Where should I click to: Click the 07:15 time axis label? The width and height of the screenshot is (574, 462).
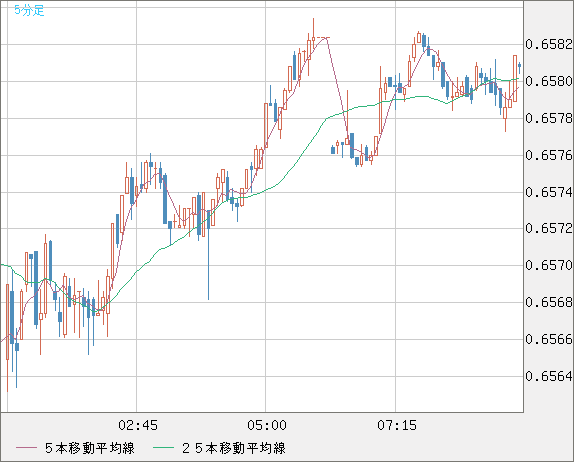coord(397,425)
